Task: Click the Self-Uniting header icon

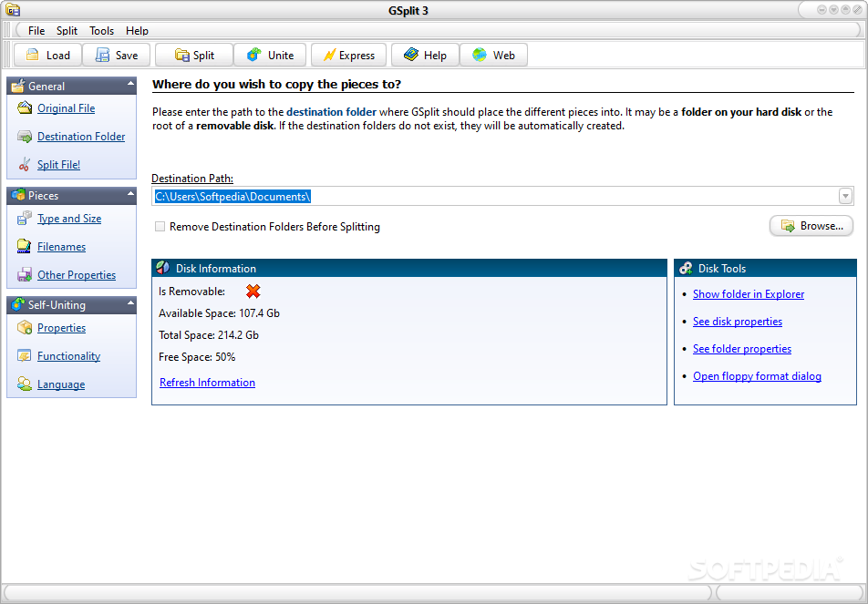Action: (18, 304)
